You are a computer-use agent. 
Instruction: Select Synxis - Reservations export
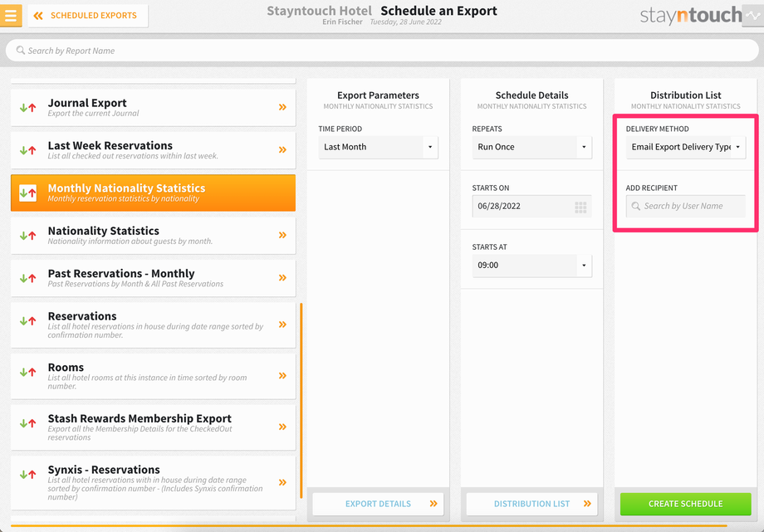point(153,483)
